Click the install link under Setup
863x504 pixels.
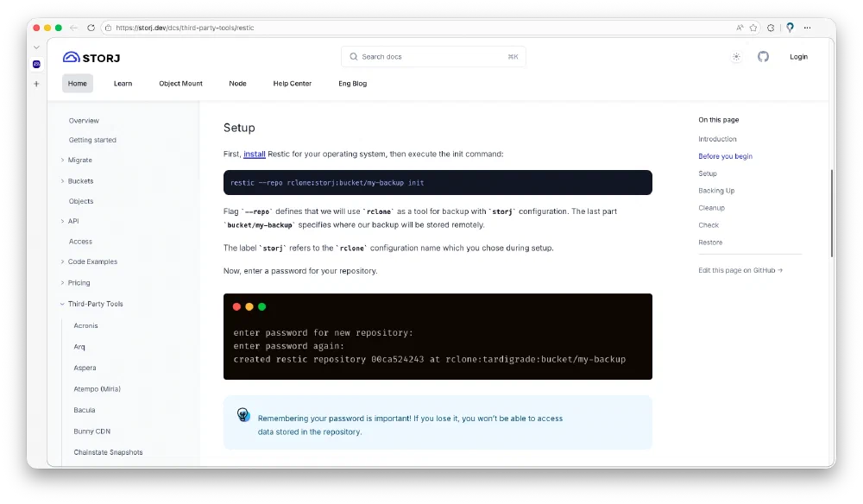(254, 154)
